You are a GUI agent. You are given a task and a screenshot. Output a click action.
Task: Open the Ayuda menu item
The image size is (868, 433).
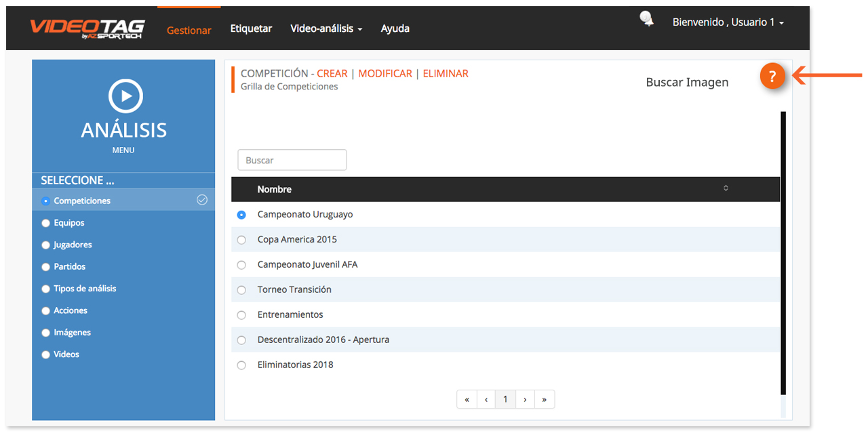point(395,28)
